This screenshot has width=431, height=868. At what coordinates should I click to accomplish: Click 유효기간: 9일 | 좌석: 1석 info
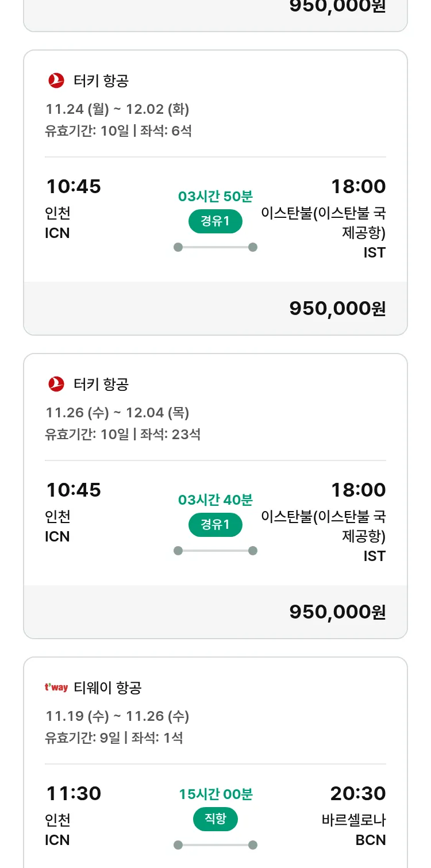(x=114, y=738)
